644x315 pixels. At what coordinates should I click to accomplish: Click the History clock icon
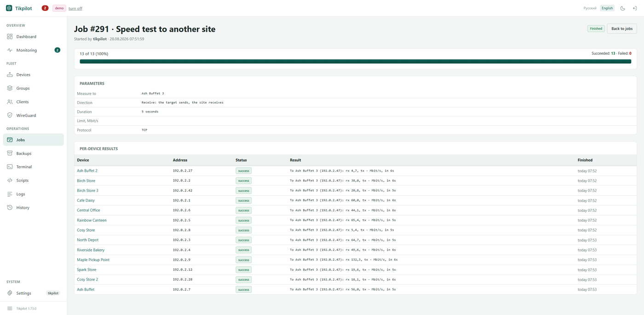[x=10, y=208]
